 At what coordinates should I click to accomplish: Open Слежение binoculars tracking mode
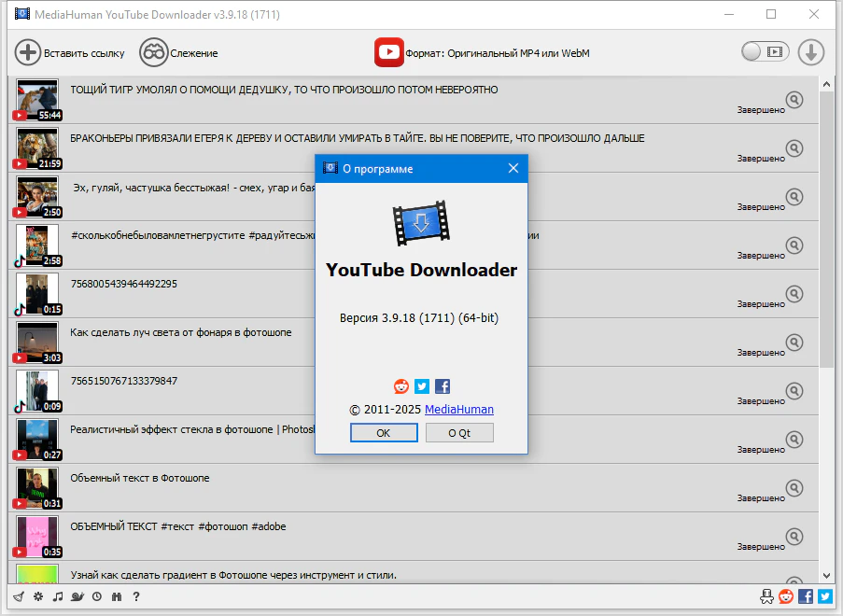(x=154, y=52)
